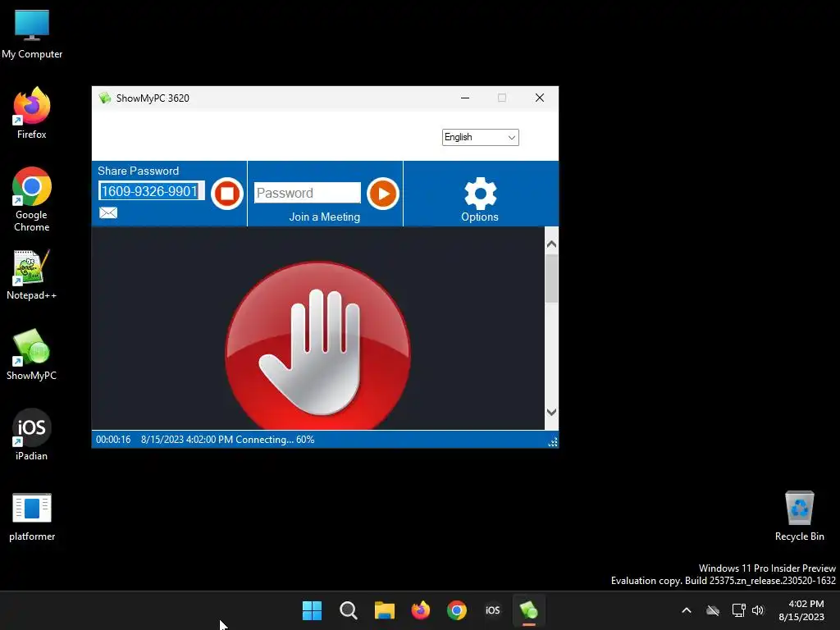Open iPadian iOS from the taskbar
The width and height of the screenshot is (840, 630).
click(x=493, y=610)
